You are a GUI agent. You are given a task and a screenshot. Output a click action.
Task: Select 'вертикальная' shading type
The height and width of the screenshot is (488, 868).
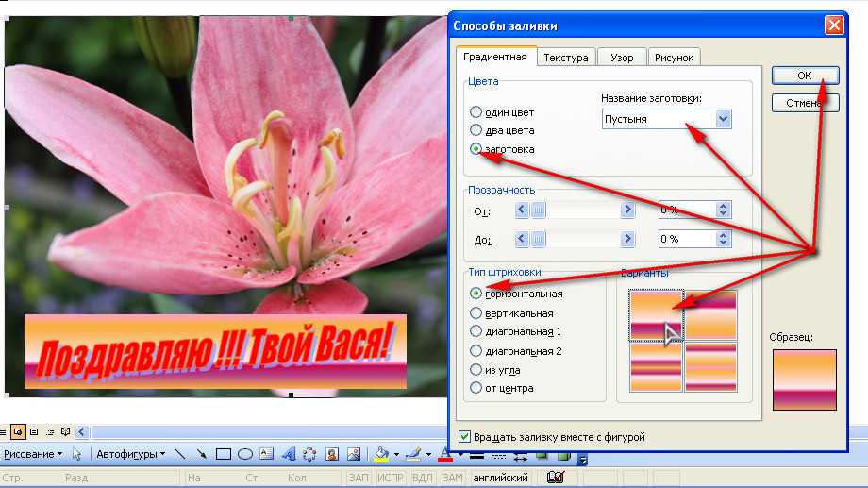pyautogui.click(x=476, y=312)
